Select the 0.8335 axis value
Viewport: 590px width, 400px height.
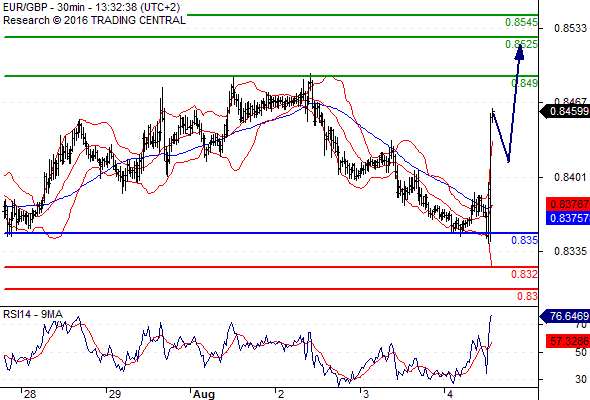click(x=570, y=251)
